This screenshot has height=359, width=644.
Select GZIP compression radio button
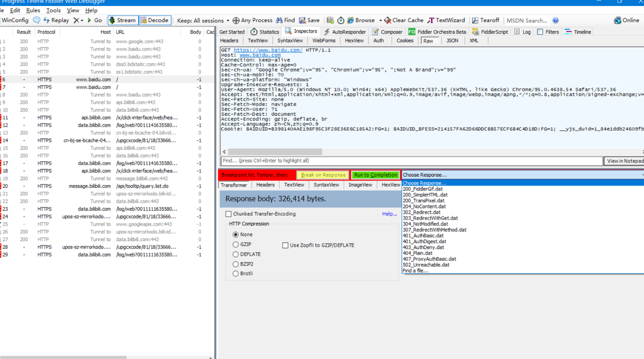click(235, 244)
